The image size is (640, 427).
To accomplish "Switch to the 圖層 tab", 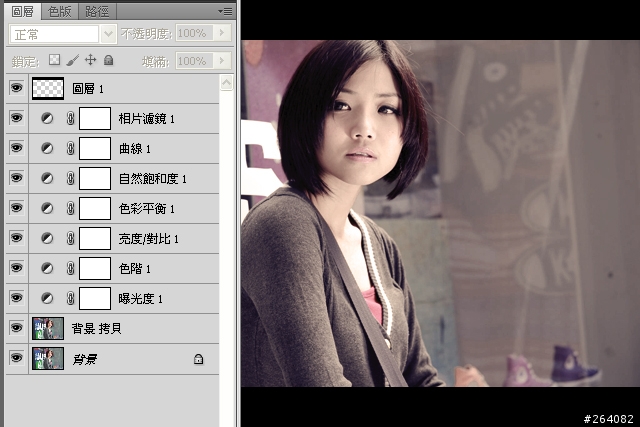I will click(x=22, y=11).
